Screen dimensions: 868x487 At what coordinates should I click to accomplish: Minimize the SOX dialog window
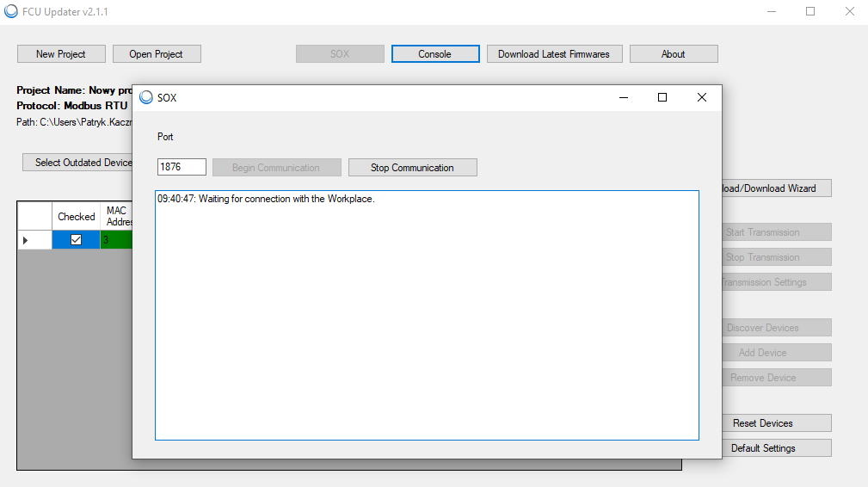pyautogui.click(x=623, y=98)
